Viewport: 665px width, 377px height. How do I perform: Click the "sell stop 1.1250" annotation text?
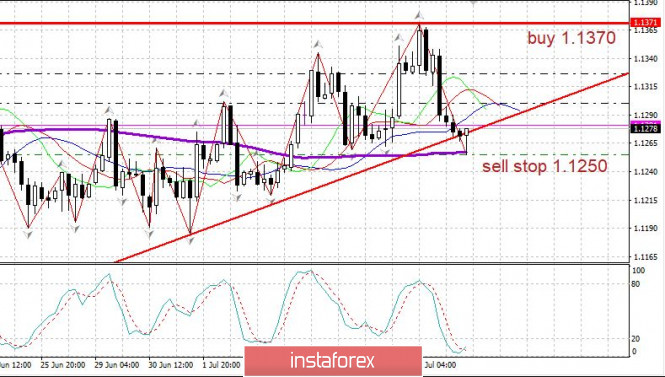coord(545,166)
